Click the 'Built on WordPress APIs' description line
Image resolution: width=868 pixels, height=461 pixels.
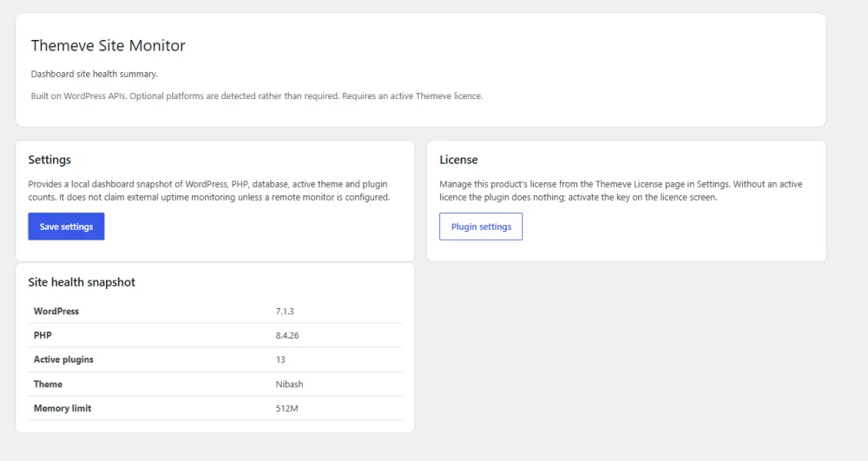click(x=257, y=95)
